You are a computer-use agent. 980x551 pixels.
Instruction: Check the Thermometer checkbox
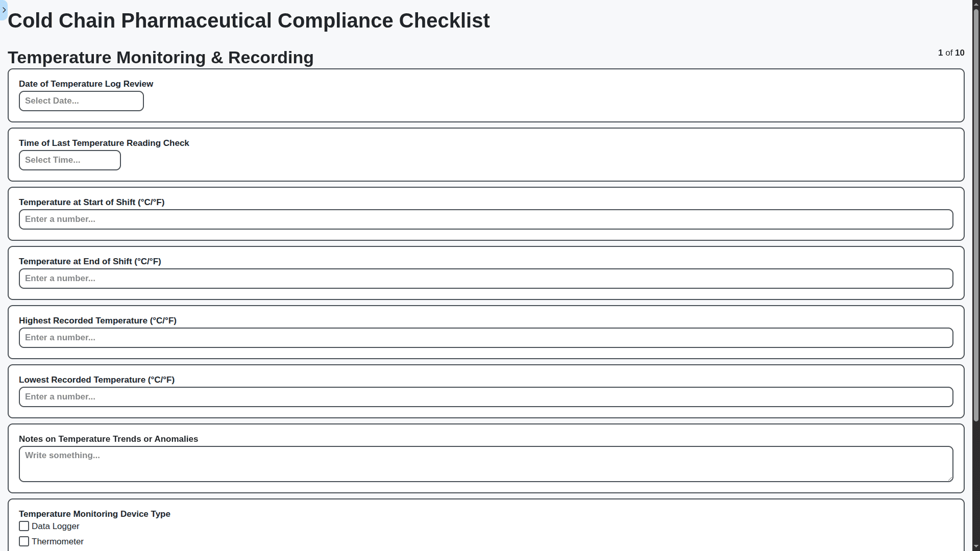tap(23, 541)
